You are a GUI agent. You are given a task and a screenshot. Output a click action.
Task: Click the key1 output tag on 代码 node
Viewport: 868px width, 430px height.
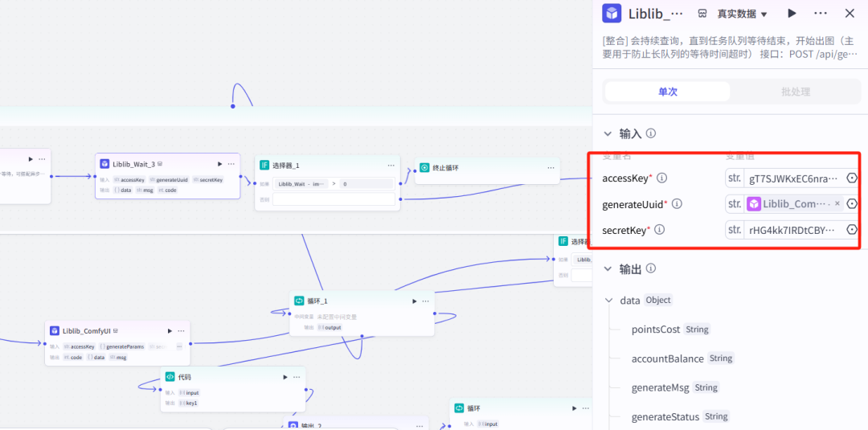pyautogui.click(x=188, y=403)
